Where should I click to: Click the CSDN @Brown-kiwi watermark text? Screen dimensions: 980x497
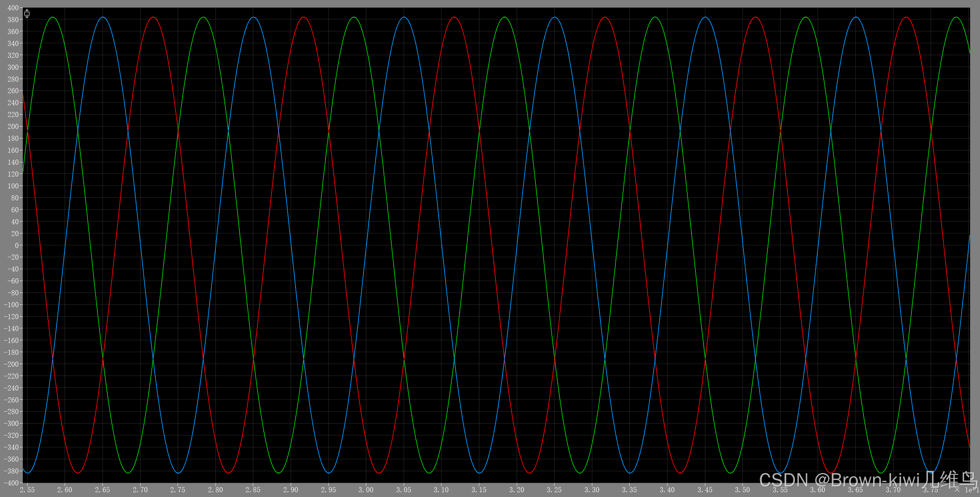pos(867,480)
